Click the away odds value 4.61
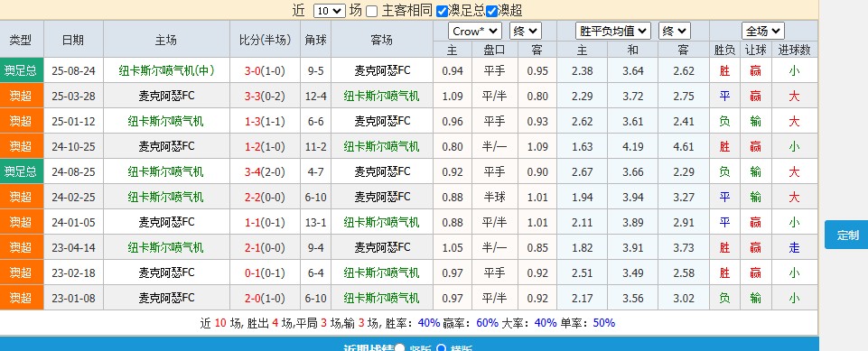 tap(684, 146)
